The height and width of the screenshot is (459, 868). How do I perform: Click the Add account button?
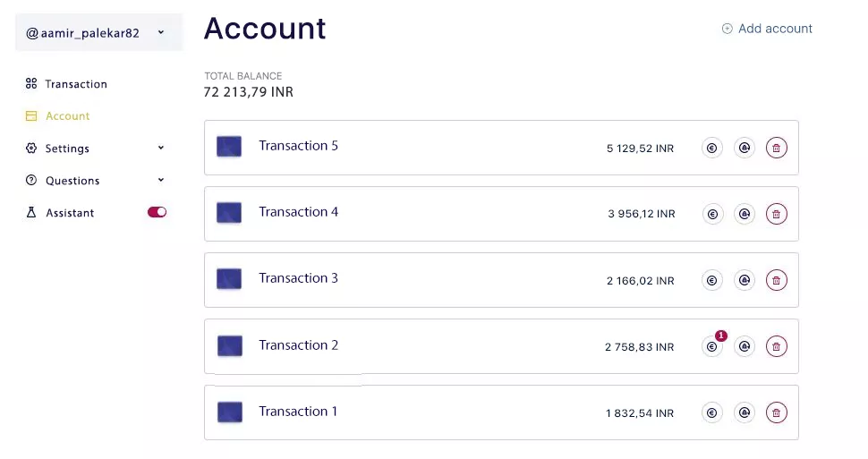[x=767, y=29]
